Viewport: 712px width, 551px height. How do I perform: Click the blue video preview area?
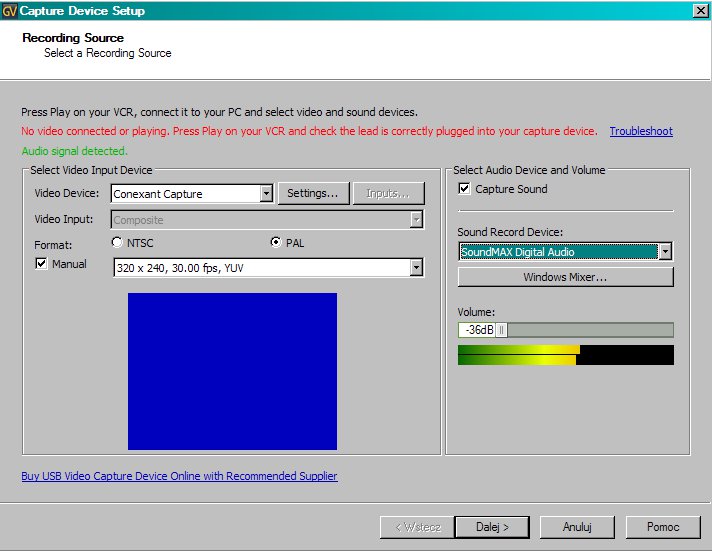tap(232, 371)
